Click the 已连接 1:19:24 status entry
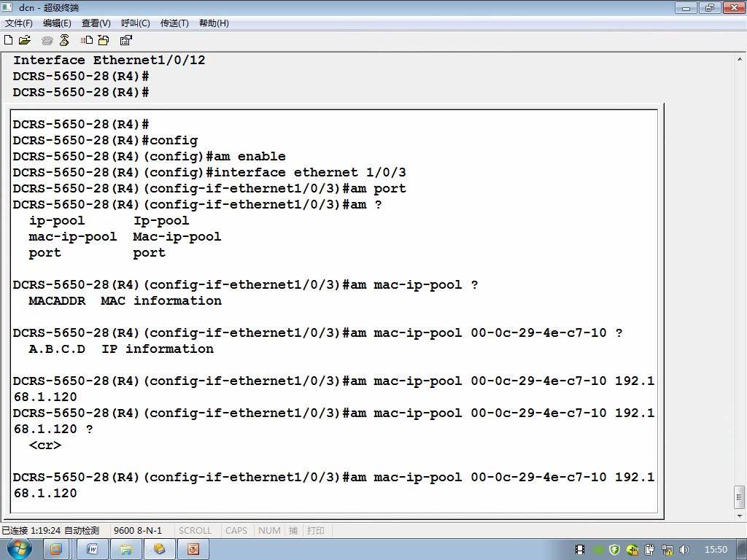The image size is (747, 560). click(31, 531)
